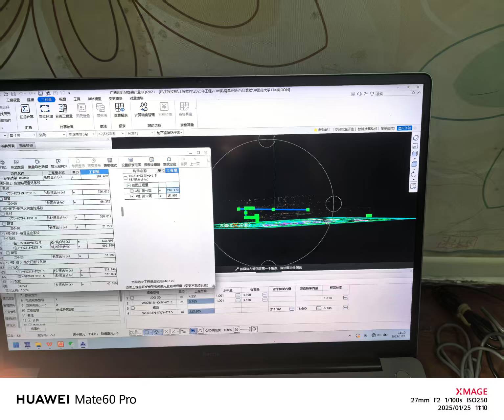The width and height of the screenshot is (504, 420).
Task: Switch to 双页显示 double page view
Action: 94,163
